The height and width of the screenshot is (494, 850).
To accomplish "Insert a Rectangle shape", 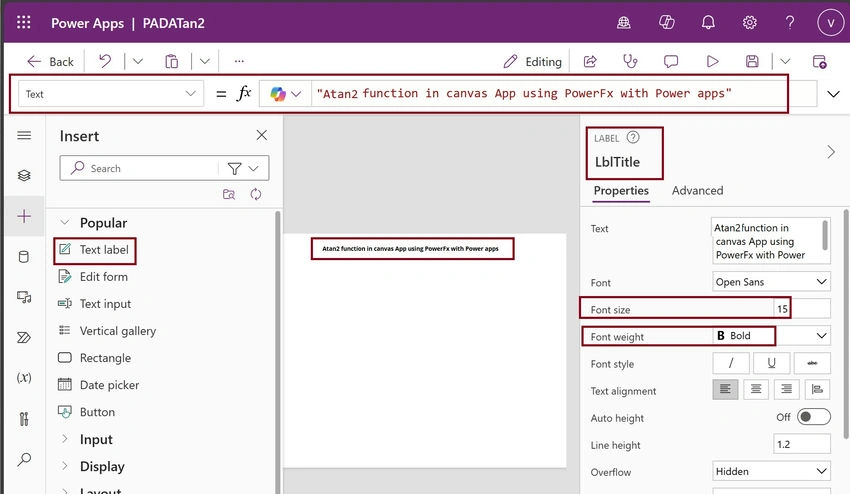I will pyautogui.click(x=94, y=358).
